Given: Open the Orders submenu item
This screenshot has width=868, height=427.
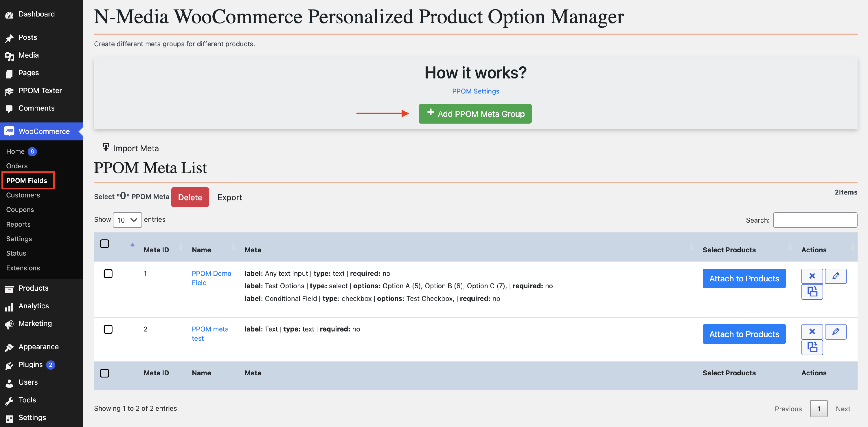Looking at the screenshot, I should 17,166.
